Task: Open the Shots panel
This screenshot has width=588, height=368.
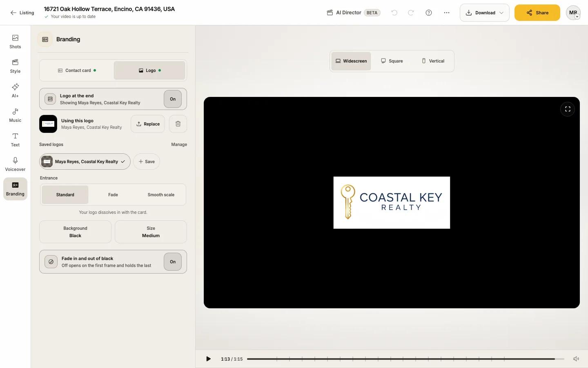Action: (15, 42)
